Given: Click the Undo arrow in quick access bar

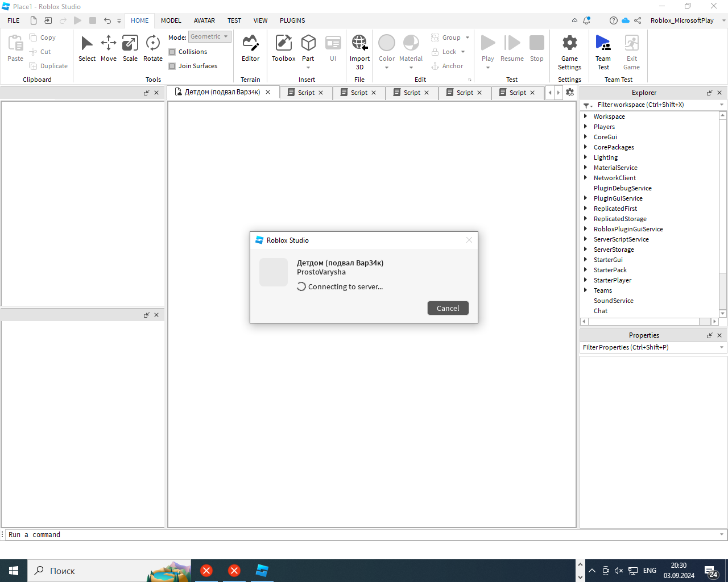Looking at the screenshot, I should [107, 20].
